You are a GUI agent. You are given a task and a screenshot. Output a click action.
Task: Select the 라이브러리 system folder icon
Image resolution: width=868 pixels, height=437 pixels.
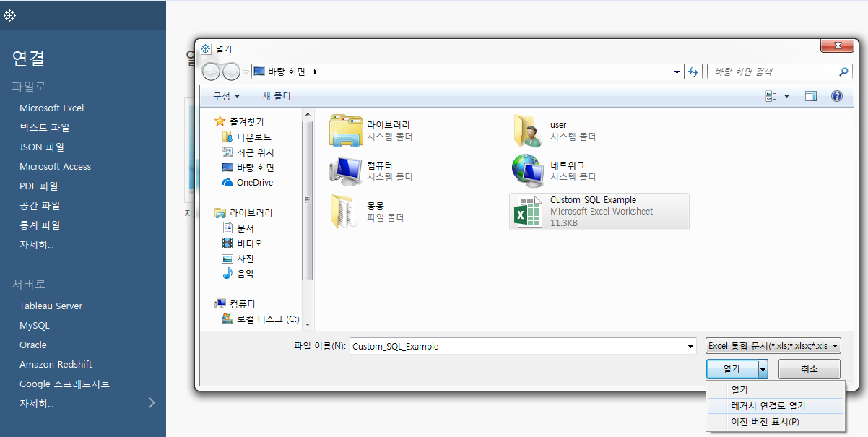346,130
